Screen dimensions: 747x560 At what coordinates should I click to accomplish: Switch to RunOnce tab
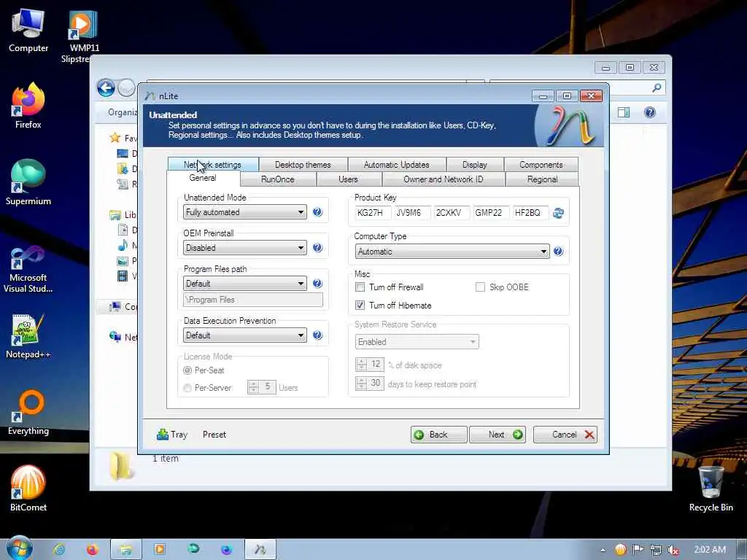click(x=278, y=179)
